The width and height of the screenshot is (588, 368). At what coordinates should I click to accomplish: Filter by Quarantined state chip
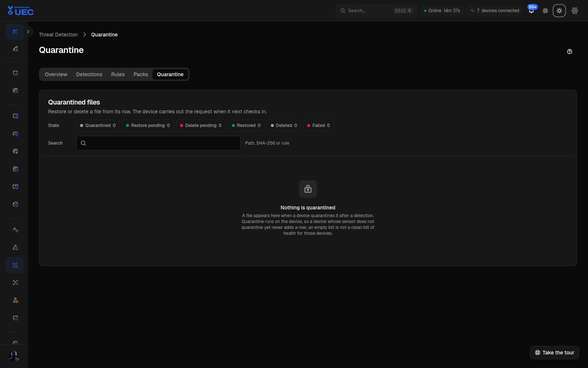[98, 125]
